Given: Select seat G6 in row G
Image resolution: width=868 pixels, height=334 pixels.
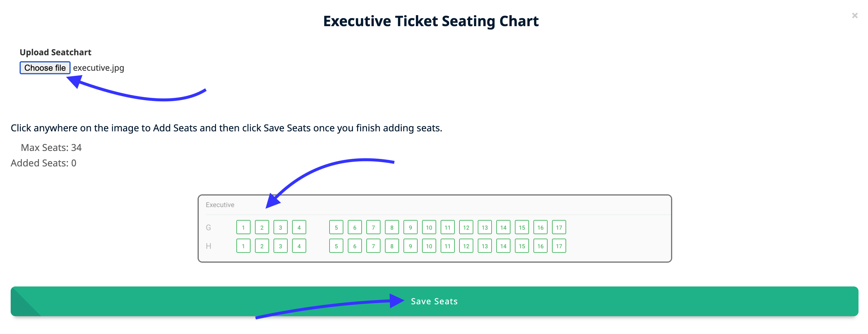Looking at the screenshot, I should click(x=354, y=227).
